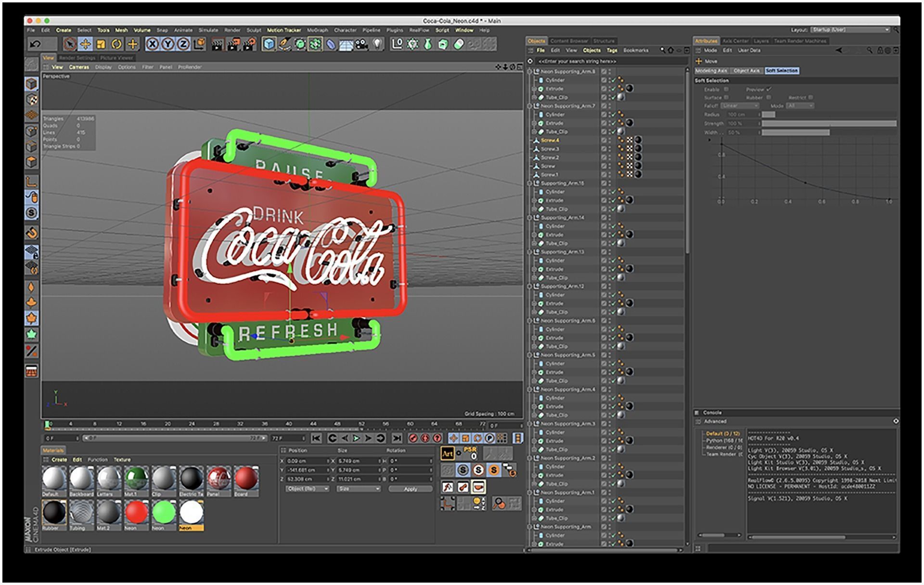Select the Panel Coca-Cola material
The image size is (924, 585).
219,481
